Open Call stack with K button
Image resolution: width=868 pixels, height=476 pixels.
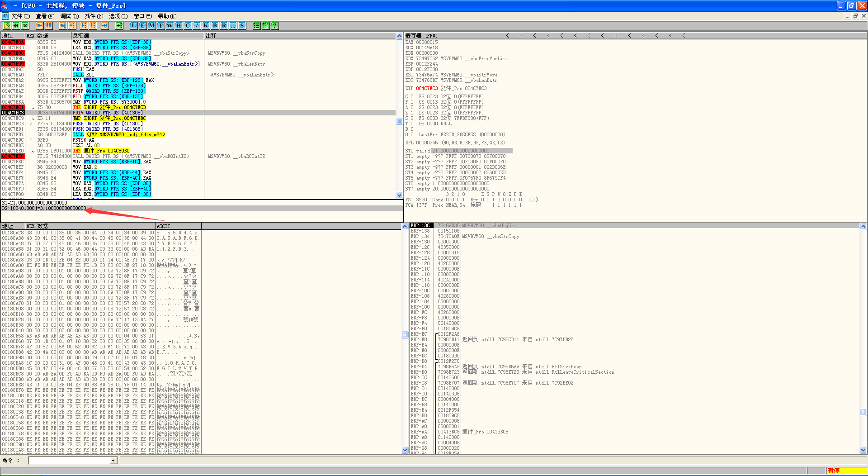click(x=206, y=26)
